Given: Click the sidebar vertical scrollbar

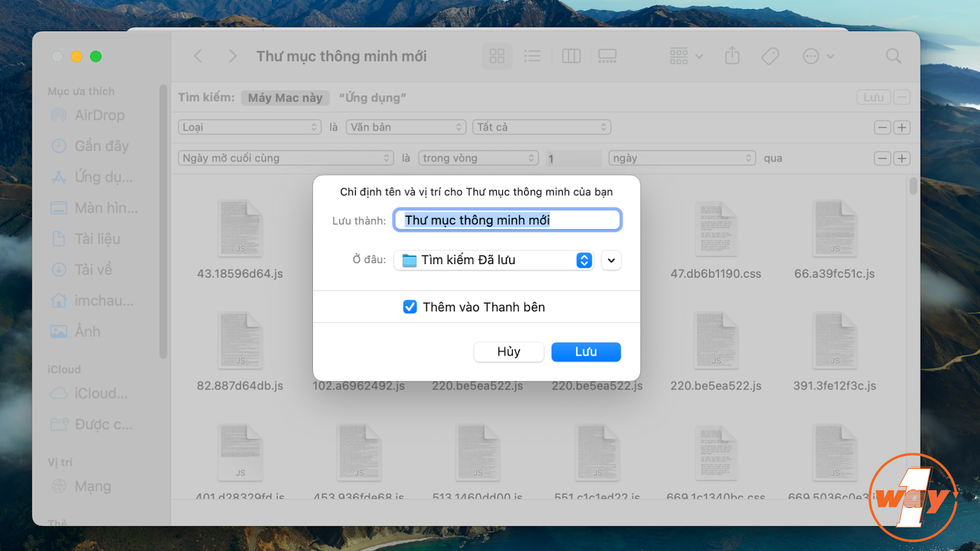Looking at the screenshot, I should (x=163, y=221).
